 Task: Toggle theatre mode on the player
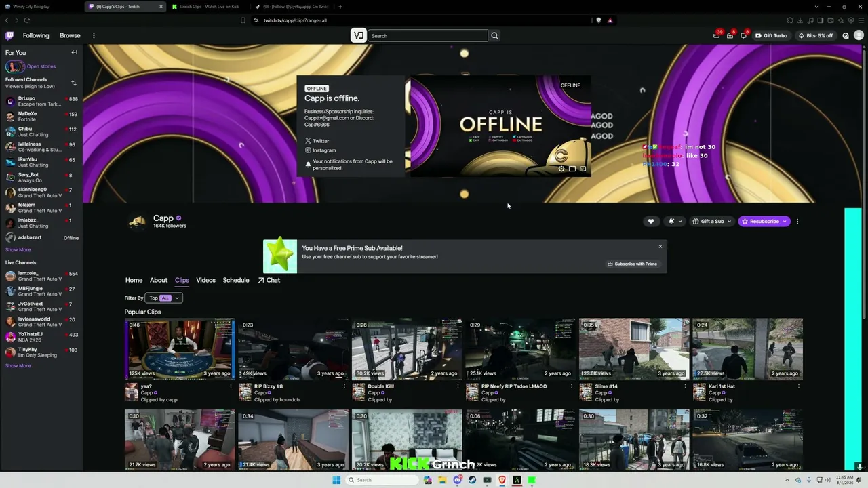click(572, 169)
